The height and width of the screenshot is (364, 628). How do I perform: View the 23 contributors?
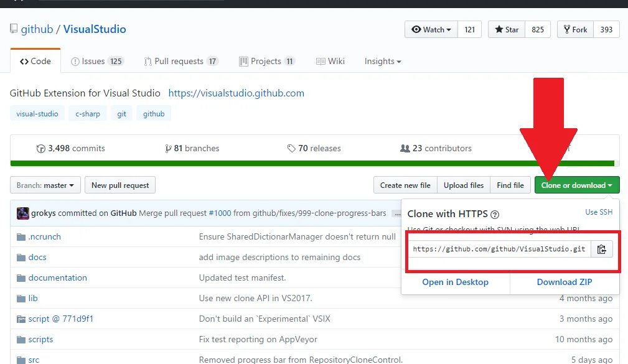pos(436,149)
